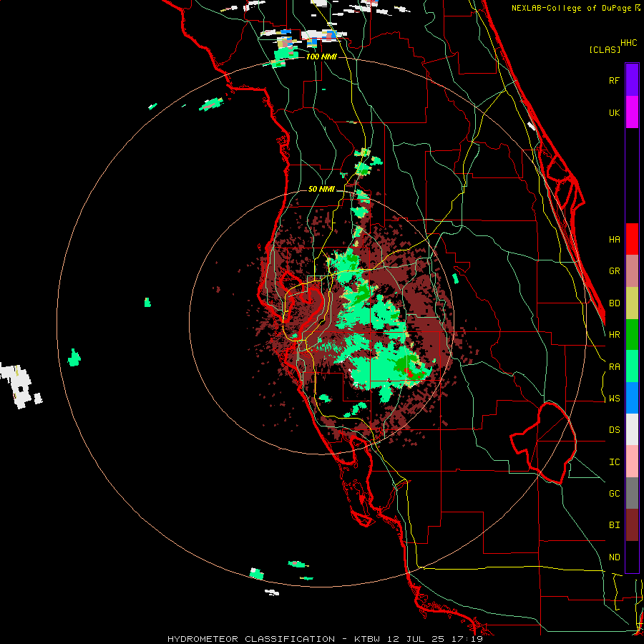This screenshot has height=644, width=644.
Task: Click the RF purple legend swatch
Action: coord(632,80)
